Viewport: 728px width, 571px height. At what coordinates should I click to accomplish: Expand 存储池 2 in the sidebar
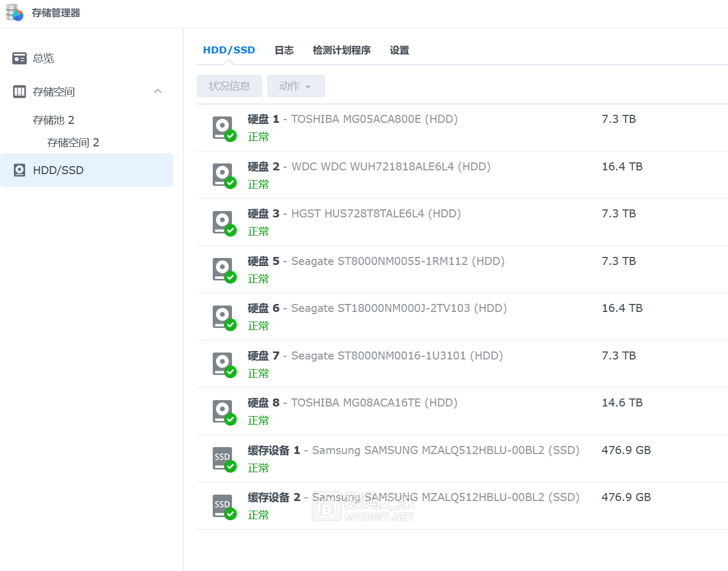click(x=53, y=120)
